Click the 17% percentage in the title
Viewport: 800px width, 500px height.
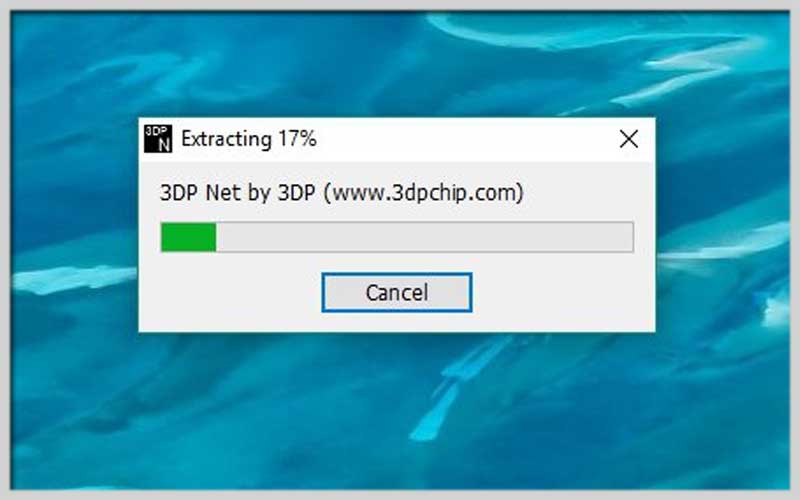click(297, 139)
